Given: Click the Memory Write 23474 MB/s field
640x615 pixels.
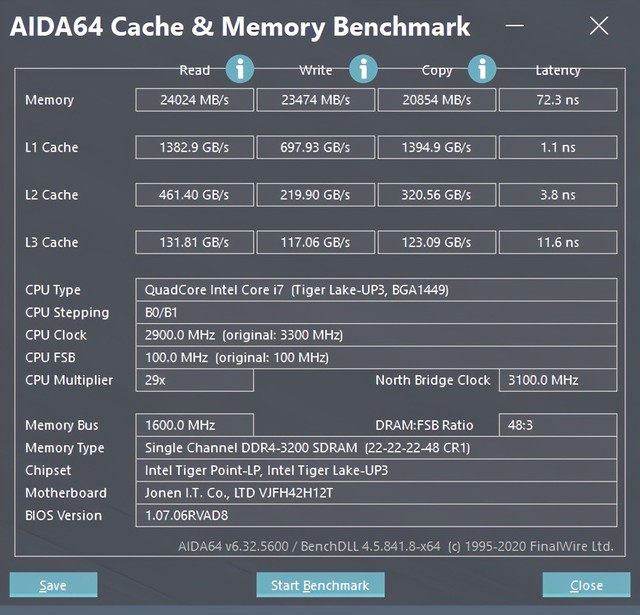Looking at the screenshot, I should (316, 100).
